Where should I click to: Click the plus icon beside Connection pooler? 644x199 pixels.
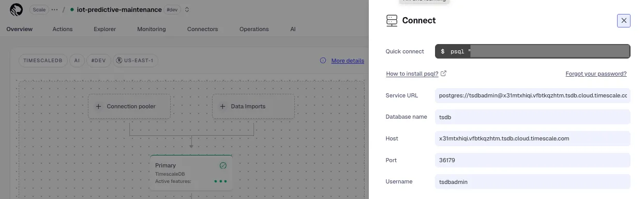coord(99,106)
